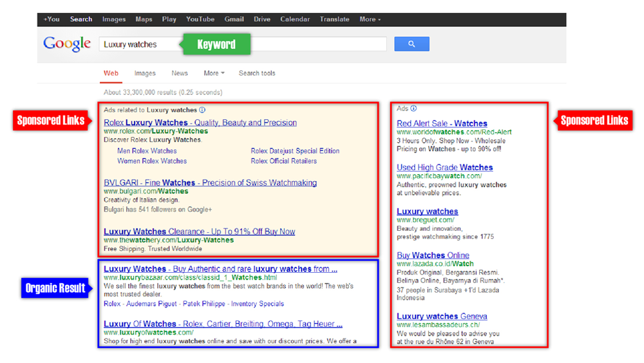This screenshot has width=644, height=363.
Task: Open the BVLGARI Fine Watches ad
Action: [210, 182]
